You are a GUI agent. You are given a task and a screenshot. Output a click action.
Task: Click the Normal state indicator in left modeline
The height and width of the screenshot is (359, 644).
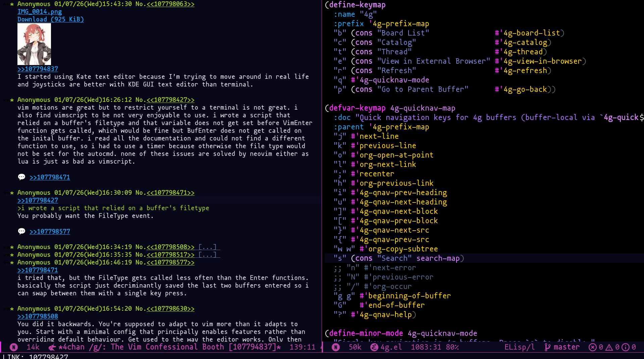coord(14,347)
